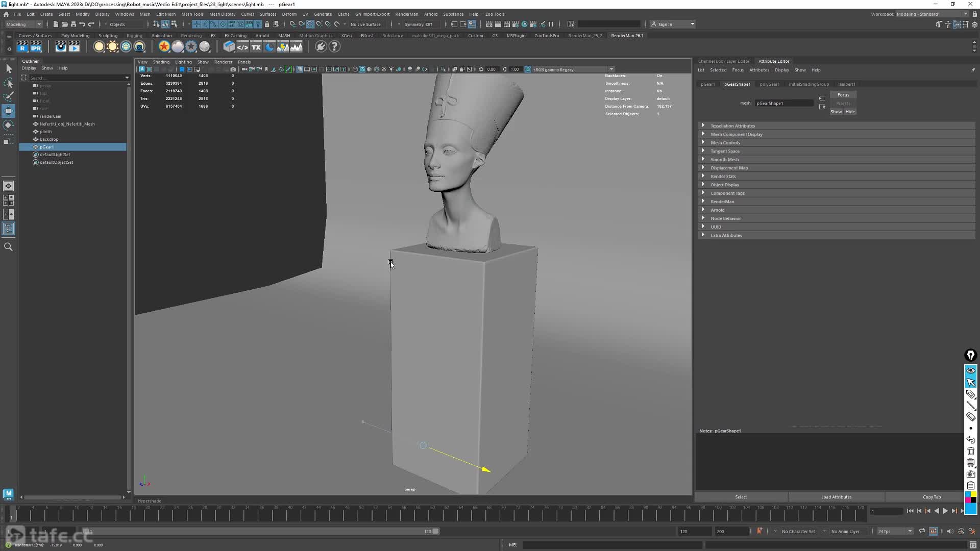980x551 pixels.
Task: Switch to the polyGear1 attribute tab
Action: pos(769,84)
